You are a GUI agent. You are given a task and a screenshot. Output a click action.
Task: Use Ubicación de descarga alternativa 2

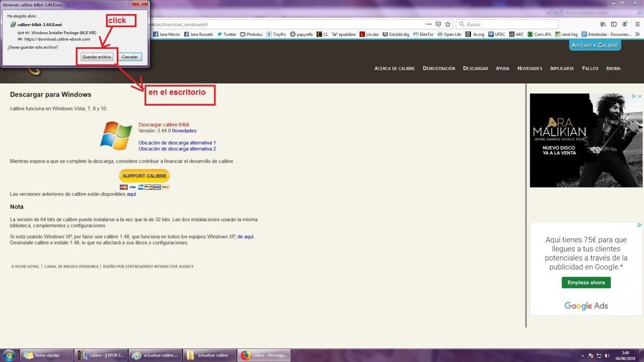coord(177,149)
